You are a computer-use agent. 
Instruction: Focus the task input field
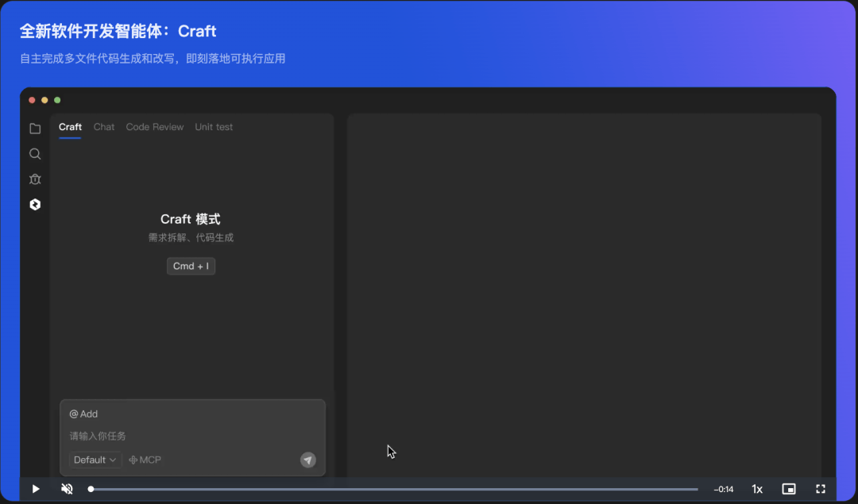(191, 436)
